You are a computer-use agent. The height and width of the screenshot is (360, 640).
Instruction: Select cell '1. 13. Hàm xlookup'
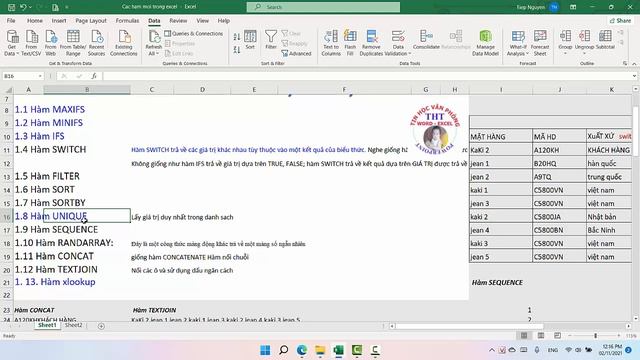55,282
